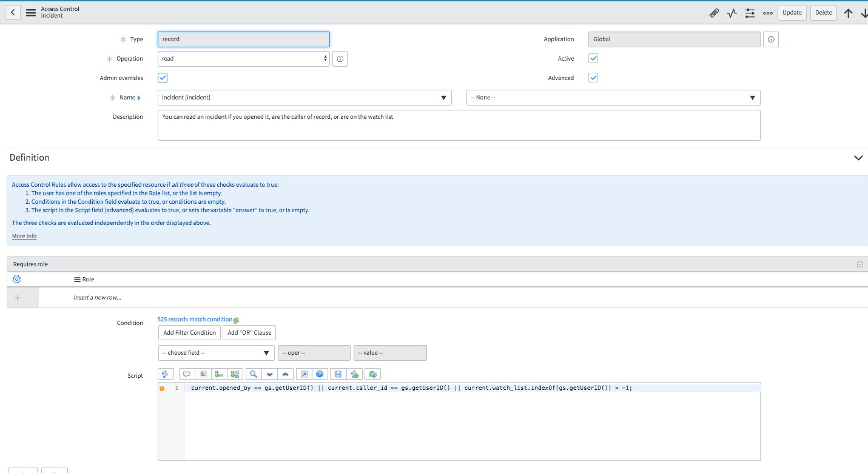Viewport: 868px width, 473px height.
Task: Click the Description text area
Action: (459, 125)
